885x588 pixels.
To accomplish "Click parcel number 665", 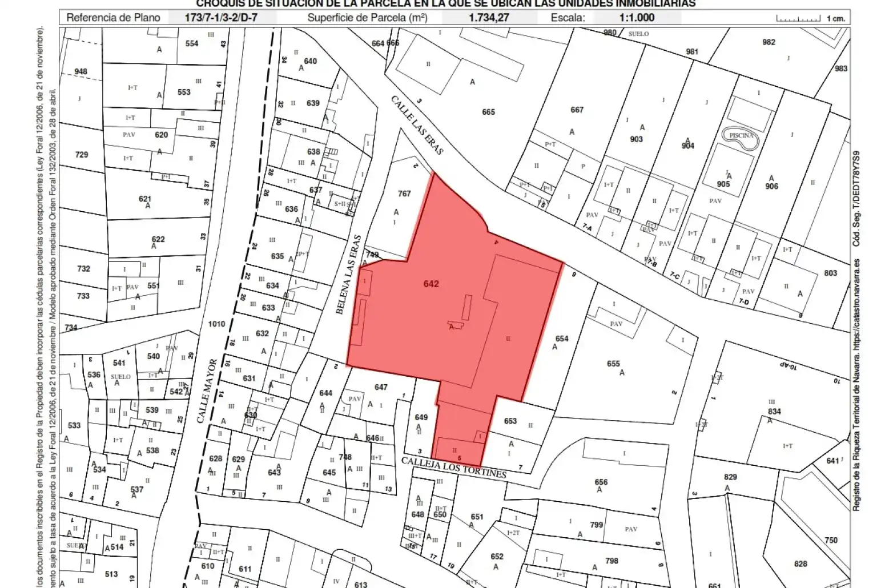I will click(488, 112).
